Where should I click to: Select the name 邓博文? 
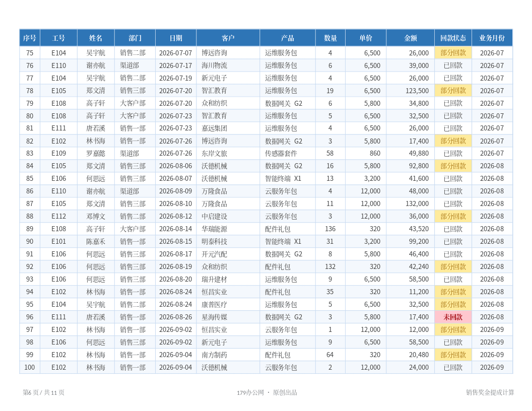[96, 217]
